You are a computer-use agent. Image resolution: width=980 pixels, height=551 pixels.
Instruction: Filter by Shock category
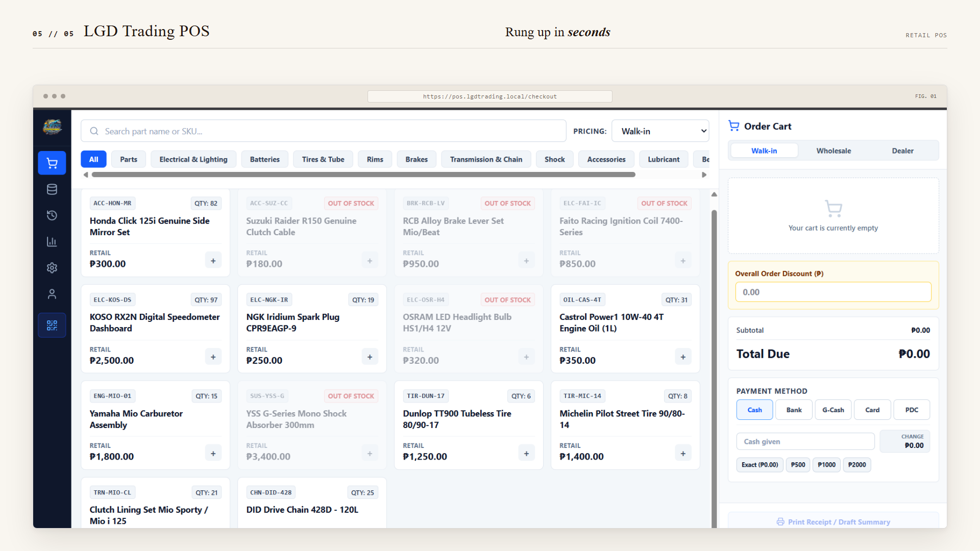coord(555,159)
